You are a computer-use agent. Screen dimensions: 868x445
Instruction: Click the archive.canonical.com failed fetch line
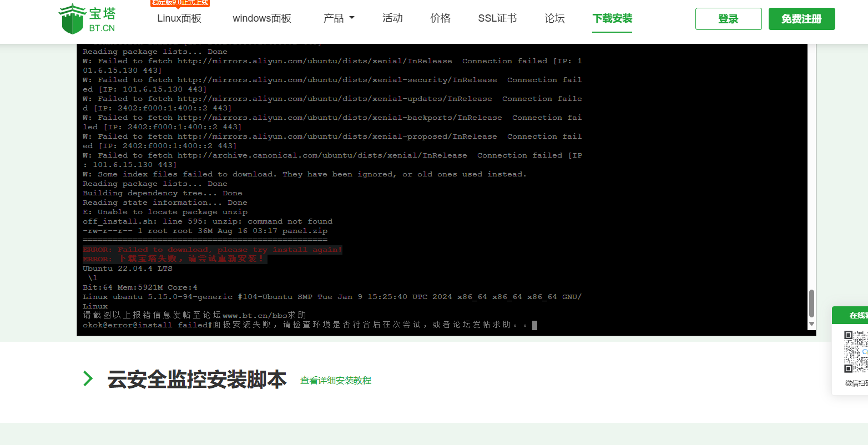point(332,160)
